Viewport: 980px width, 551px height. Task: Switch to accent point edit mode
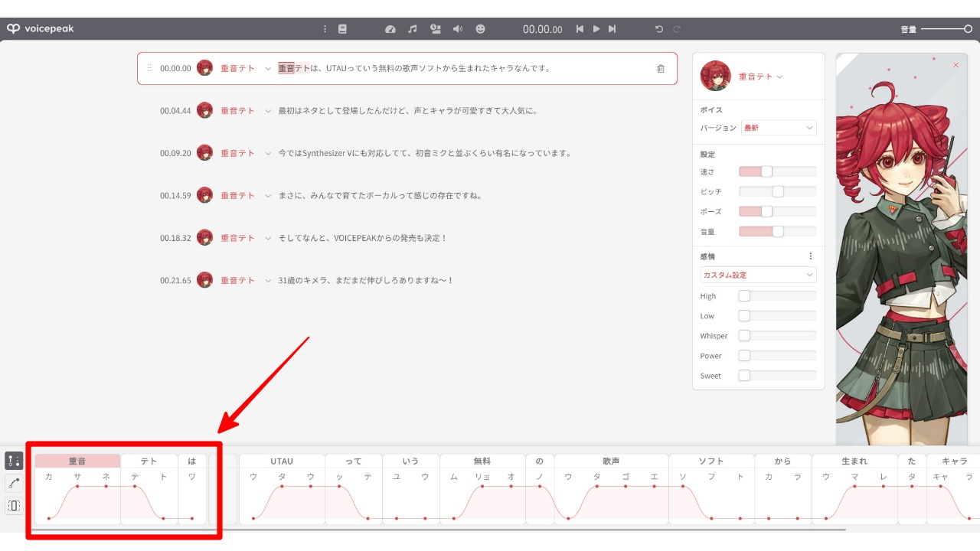(14, 461)
